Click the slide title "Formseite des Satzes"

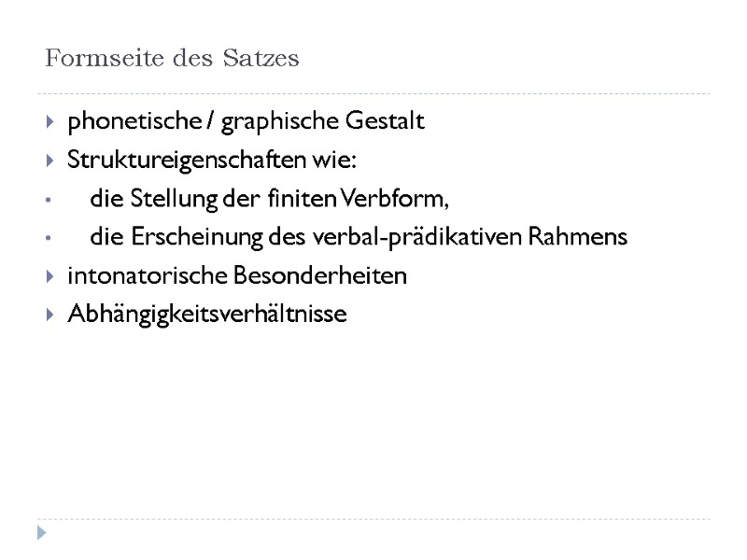pyautogui.click(x=172, y=60)
